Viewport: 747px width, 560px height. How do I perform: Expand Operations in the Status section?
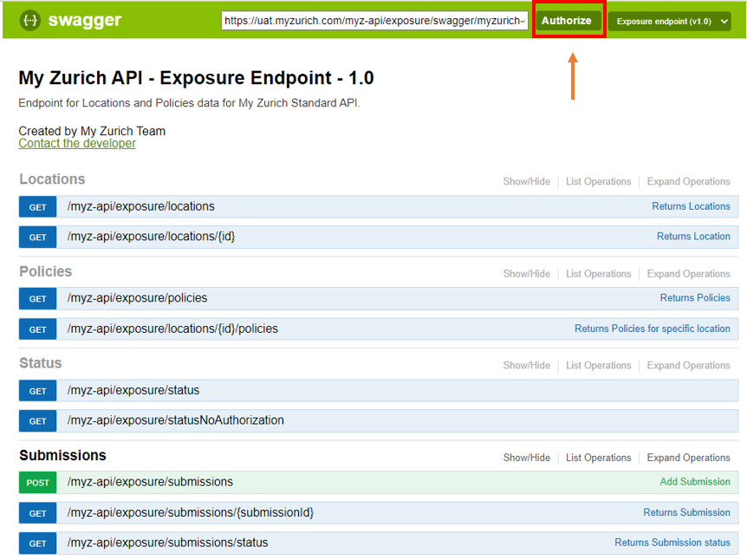point(688,366)
